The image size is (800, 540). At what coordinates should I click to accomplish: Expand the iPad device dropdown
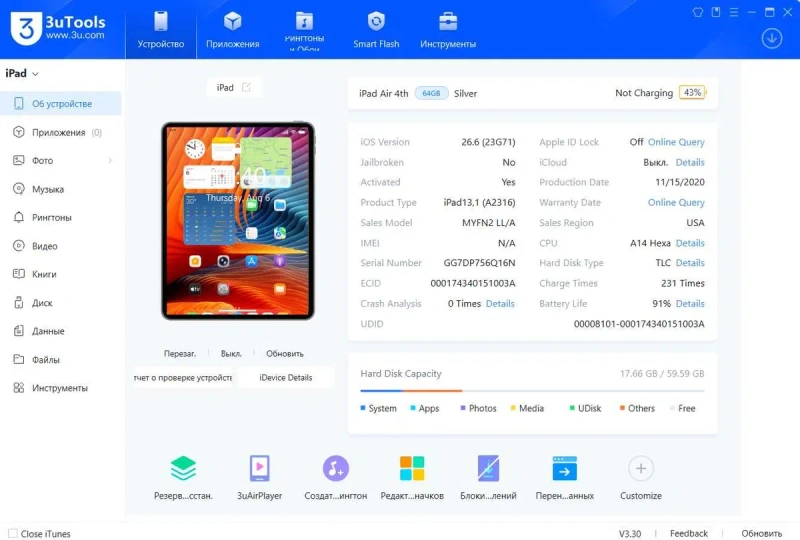click(x=22, y=73)
